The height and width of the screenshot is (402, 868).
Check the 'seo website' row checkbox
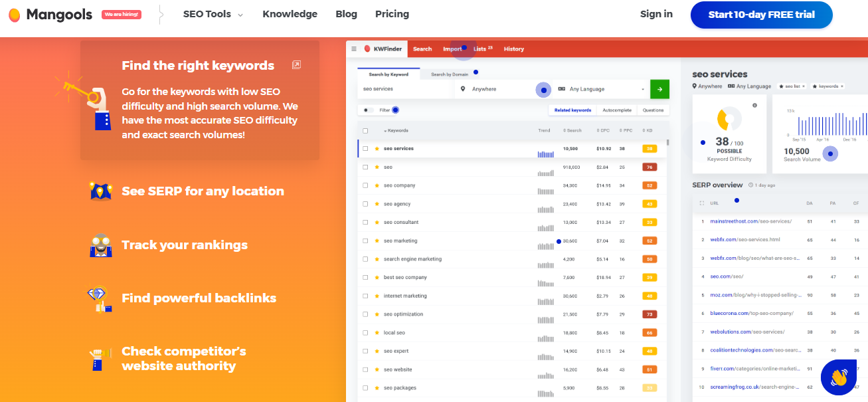coord(365,369)
